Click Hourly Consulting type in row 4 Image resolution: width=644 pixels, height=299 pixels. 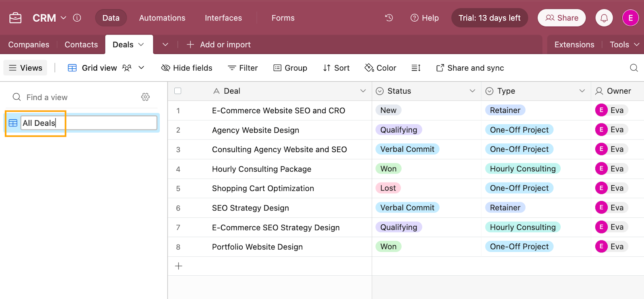coord(523,169)
